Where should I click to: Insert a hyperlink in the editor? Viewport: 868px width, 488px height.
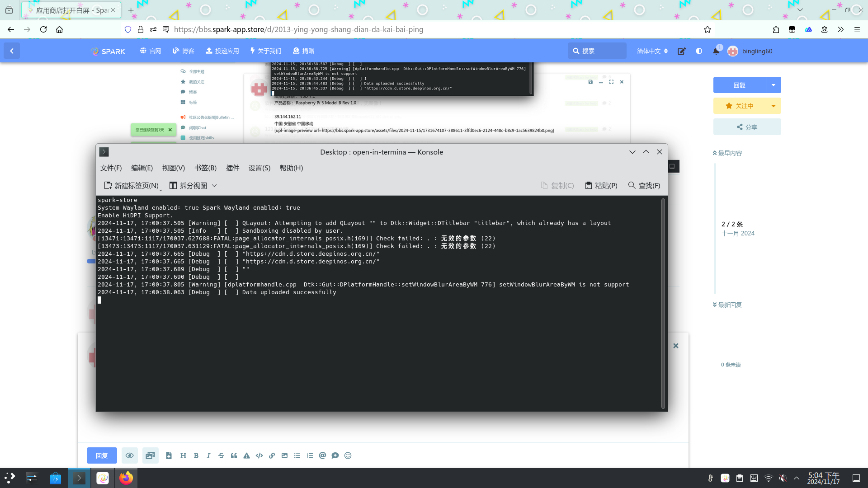(x=272, y=455)
